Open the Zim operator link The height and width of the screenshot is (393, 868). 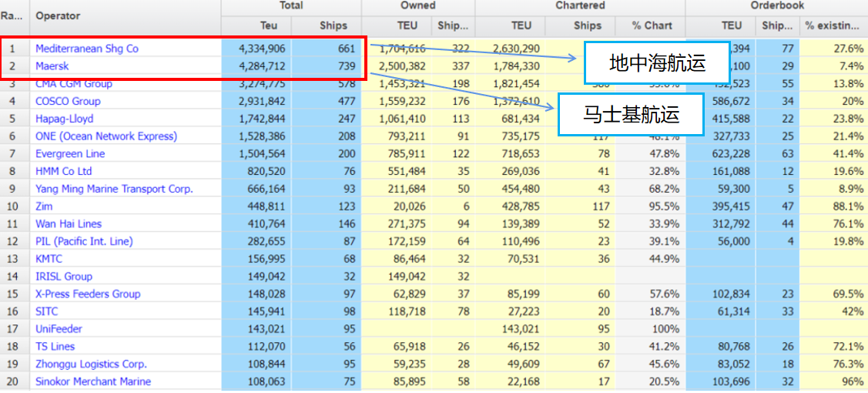click(x=44, y=207)
